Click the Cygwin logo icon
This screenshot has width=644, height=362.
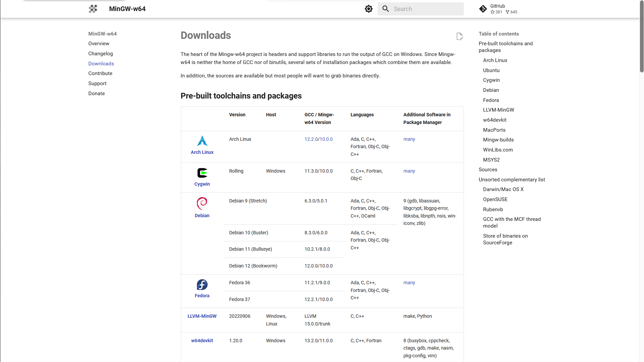tap(202, 173)
